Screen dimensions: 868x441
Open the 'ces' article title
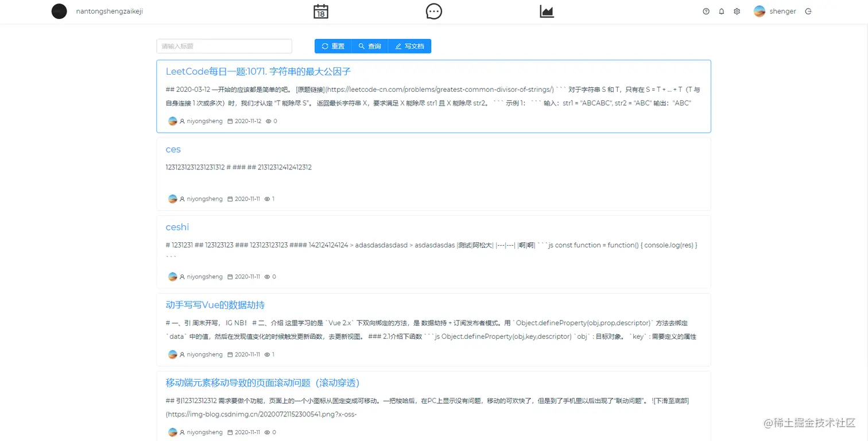[173, 149]
